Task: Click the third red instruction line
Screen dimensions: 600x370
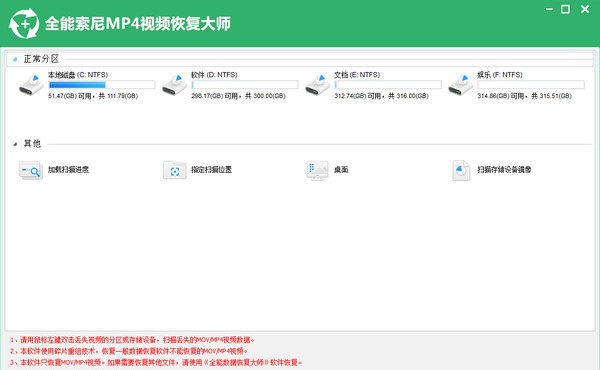Action: click(156, 362)
